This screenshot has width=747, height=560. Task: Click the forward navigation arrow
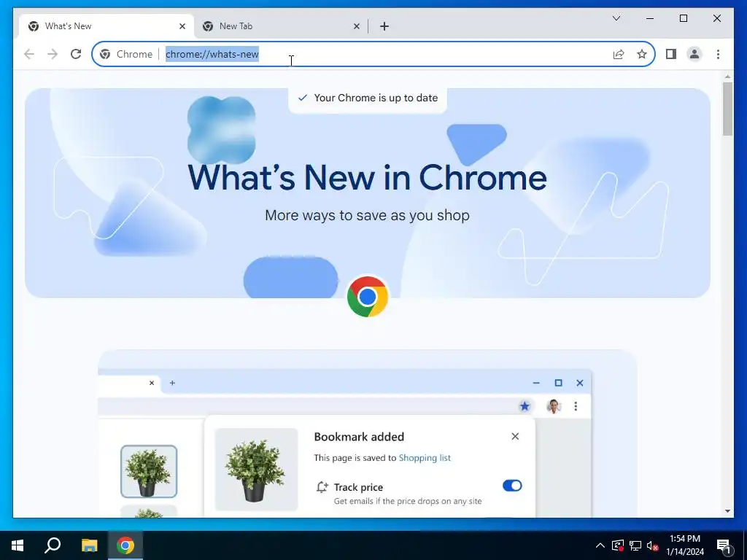(x=53, y=54)
